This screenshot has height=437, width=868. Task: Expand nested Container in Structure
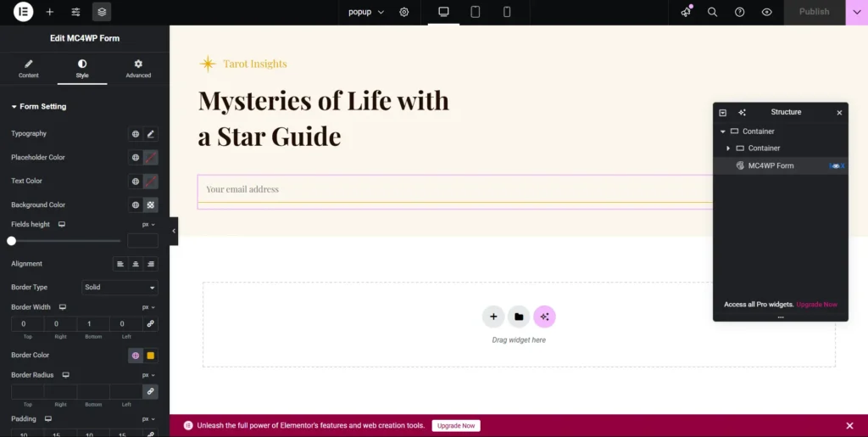coord(728,148)
